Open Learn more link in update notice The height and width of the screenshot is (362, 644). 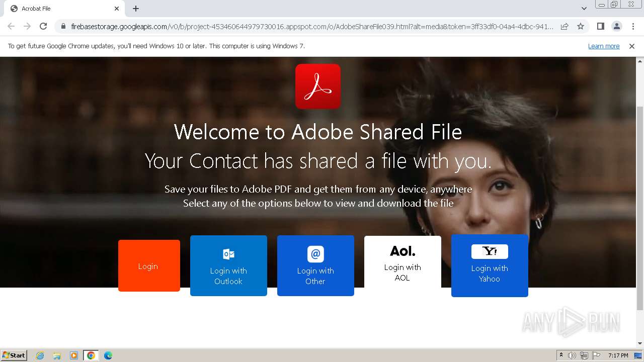pos(604,46)
